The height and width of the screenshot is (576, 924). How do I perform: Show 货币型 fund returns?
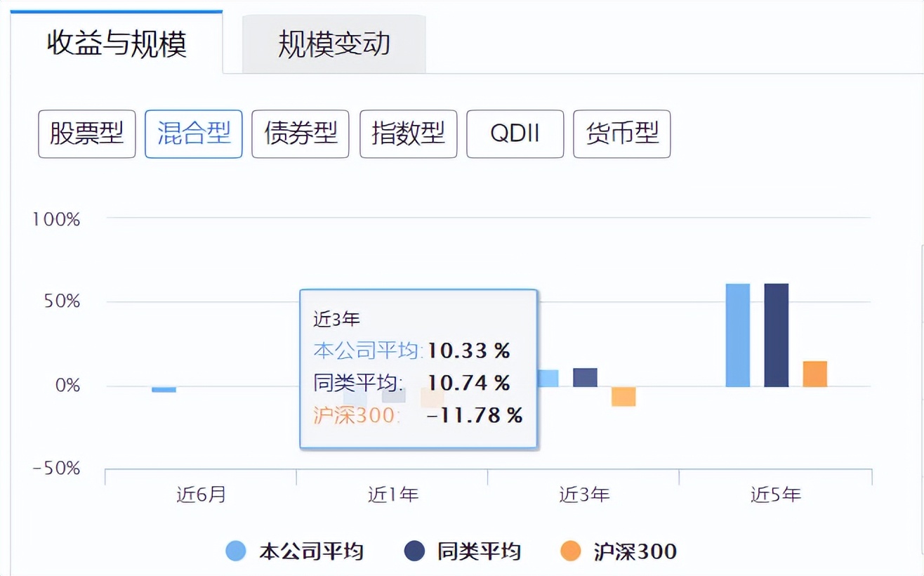tap(621, 133)
